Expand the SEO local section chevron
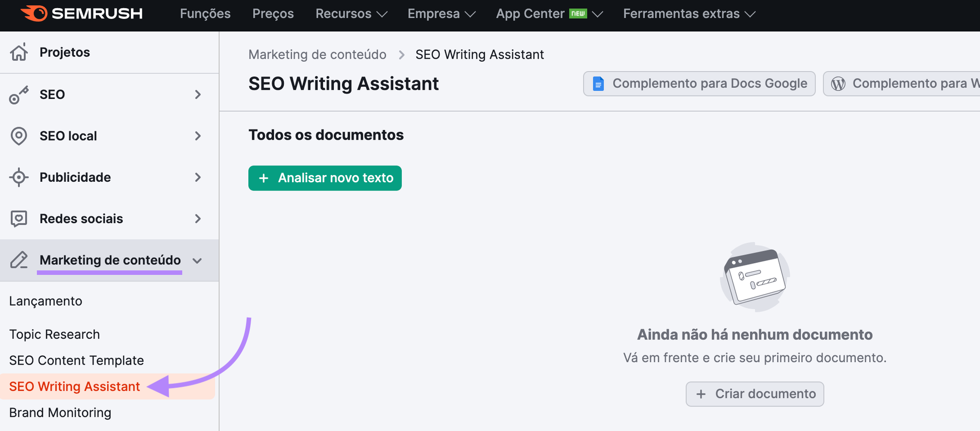Screen dimensions: 980x431 click(x=197, y=136)
